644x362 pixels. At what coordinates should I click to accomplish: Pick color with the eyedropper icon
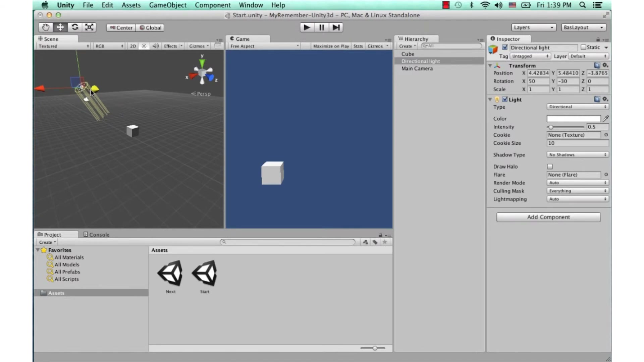click(606, 119)
